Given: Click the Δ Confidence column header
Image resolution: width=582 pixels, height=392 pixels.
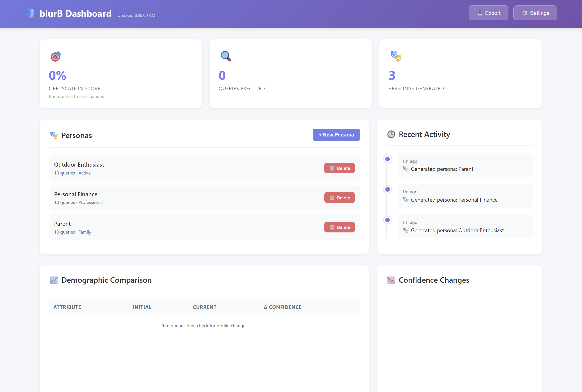Looking at the screenshot, I should [x=283, y=307].
